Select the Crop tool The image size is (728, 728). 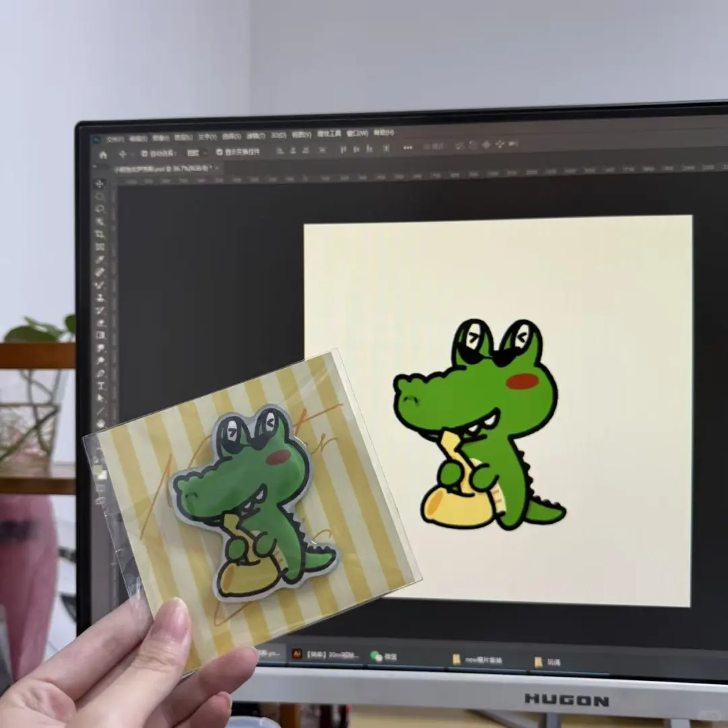(x=100, y=234)
